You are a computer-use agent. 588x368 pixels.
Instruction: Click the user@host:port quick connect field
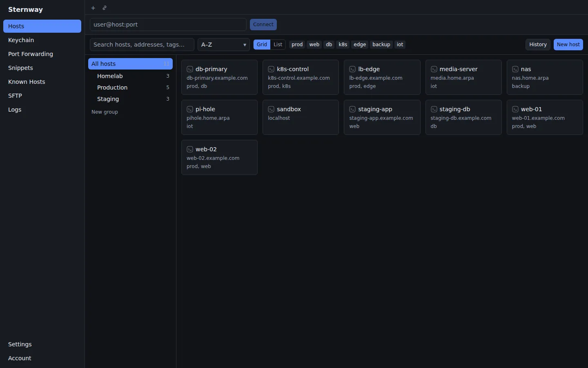pos(168,25)
